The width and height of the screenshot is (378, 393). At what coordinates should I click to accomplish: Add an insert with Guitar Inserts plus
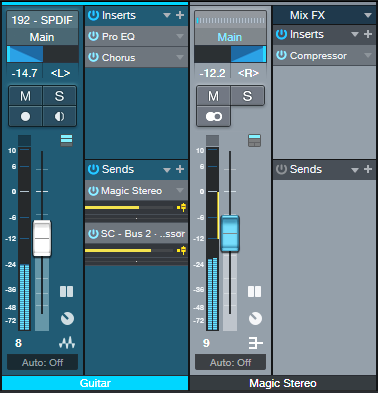(x=180, y=15)
